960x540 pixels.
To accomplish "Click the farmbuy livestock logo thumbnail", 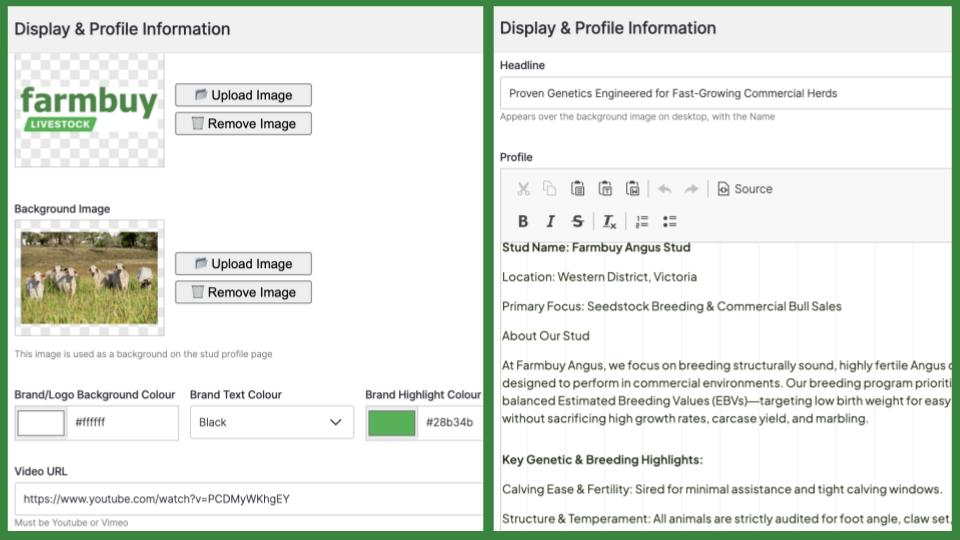I will point(89,110).
